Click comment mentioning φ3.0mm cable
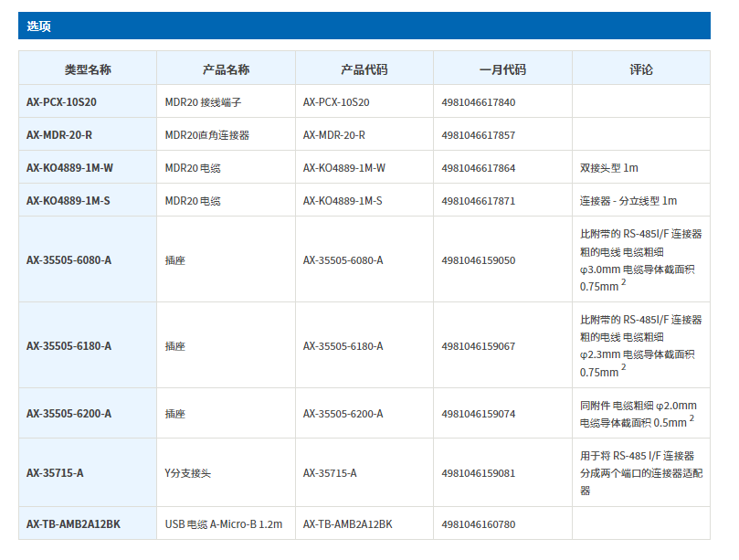 pos(641,260)
